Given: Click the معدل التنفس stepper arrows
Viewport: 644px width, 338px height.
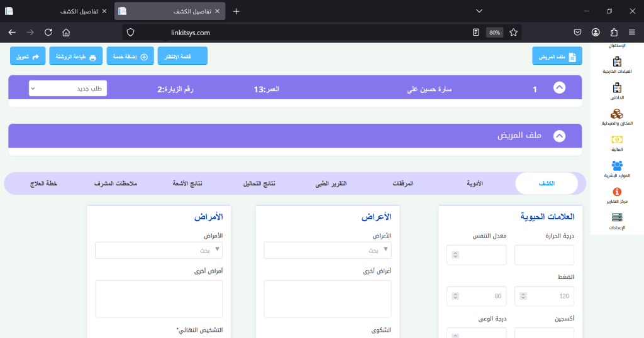Looking at the screenshot, I should pyautogui.click(x=455, y=255).
